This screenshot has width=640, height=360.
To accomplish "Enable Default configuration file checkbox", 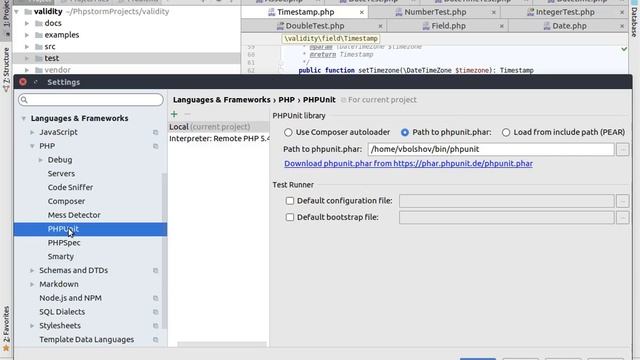I will 290,201.
